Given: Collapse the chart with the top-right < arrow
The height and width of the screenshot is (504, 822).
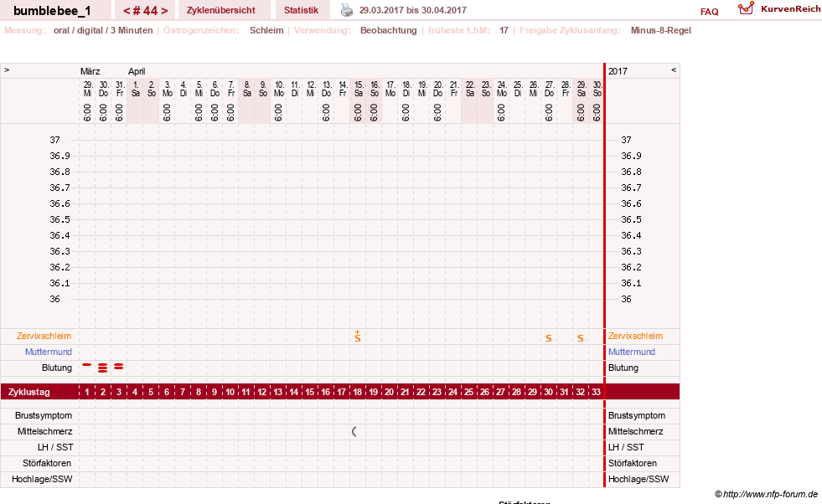Looking at the screenshot, I should pos(674,69).
